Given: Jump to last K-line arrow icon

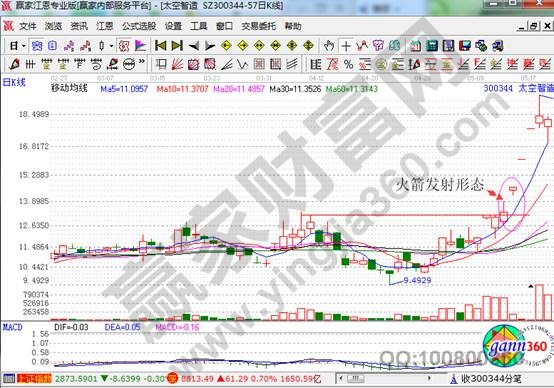Looking at the screenshot, I should point(177,46).
